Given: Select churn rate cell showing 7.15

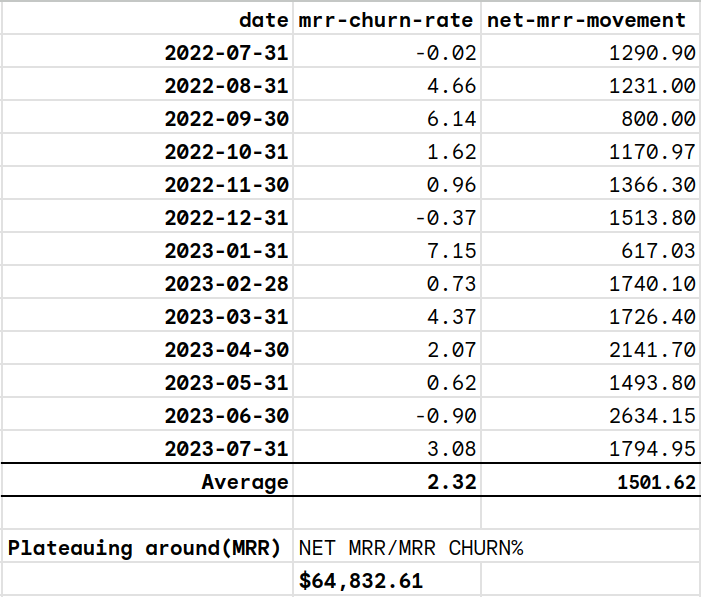Looking at the screenshot, I should [387, 250].
